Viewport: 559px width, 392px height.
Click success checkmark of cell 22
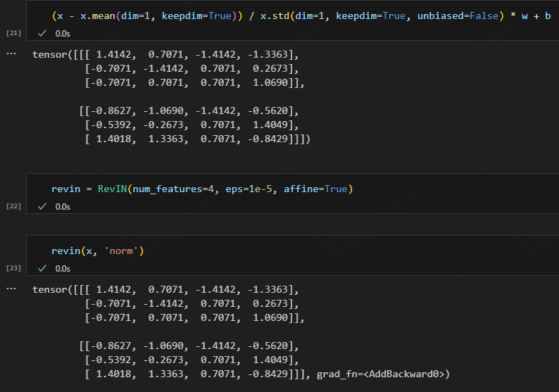42,206
